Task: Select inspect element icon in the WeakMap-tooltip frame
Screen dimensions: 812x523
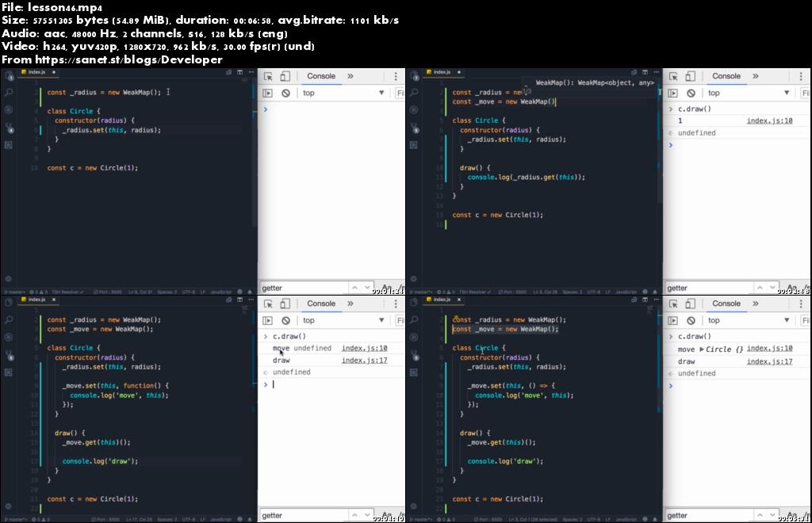Action: [672, 76]
